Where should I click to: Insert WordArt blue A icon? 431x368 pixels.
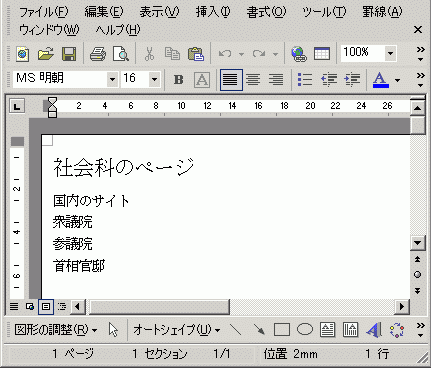[x=373, y=330]
